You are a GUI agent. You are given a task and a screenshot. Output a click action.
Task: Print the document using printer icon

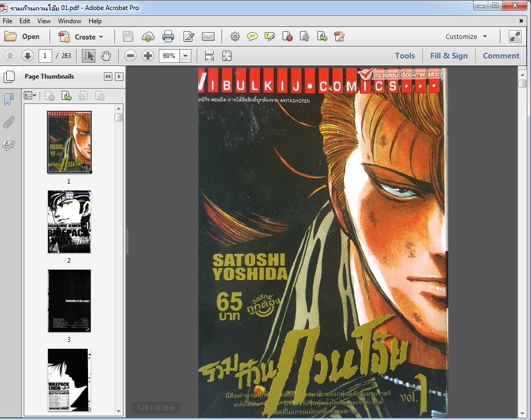tap(168, 36)
